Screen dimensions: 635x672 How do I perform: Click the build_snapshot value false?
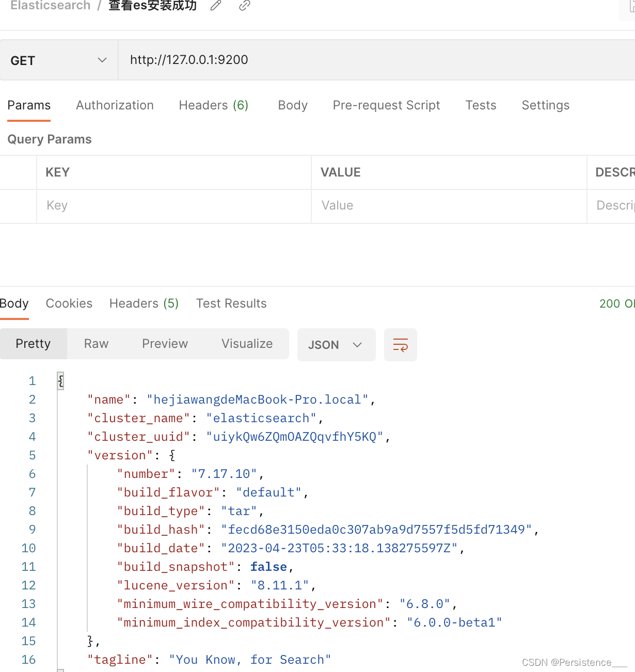pos(268,567)
